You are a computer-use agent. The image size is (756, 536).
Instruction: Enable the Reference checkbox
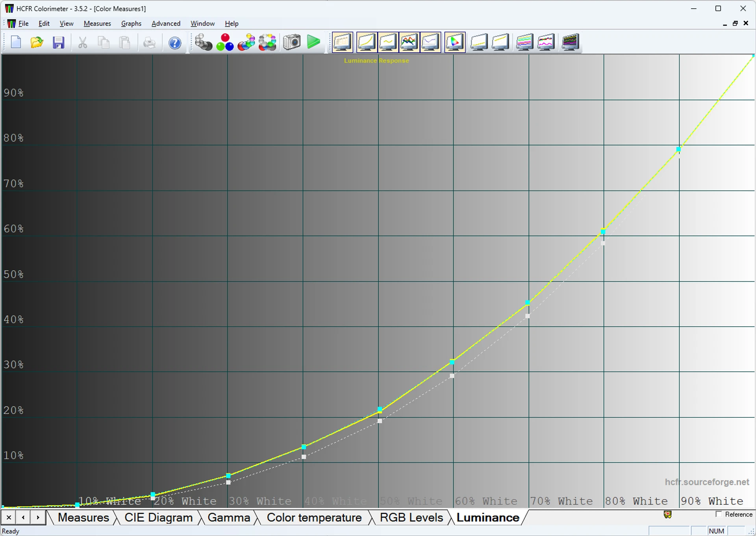click(x=719, y=514)
